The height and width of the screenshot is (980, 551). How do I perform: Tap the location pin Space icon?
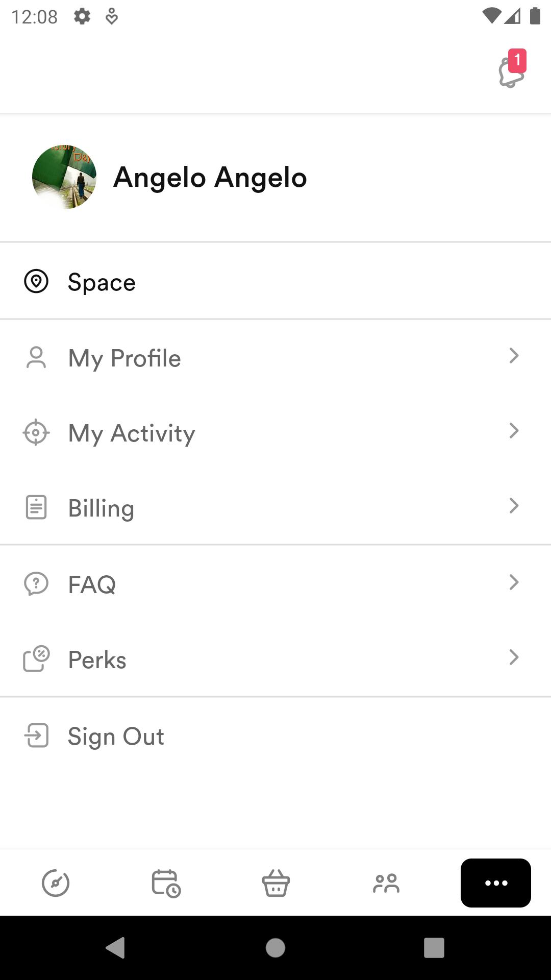tap(36, 281)
